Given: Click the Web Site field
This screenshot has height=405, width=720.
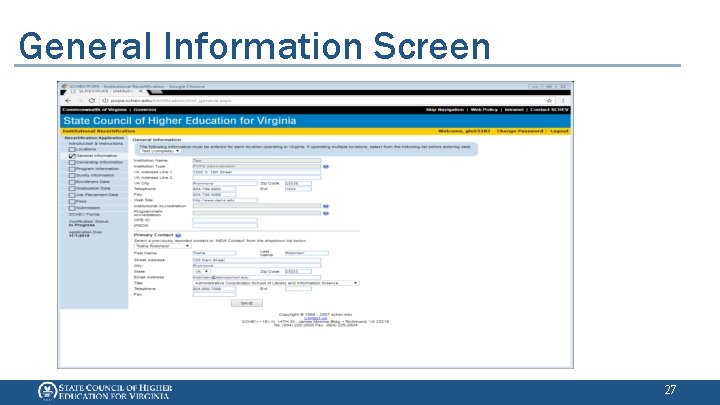Looking at the screenshot, I should click(225, 200).
